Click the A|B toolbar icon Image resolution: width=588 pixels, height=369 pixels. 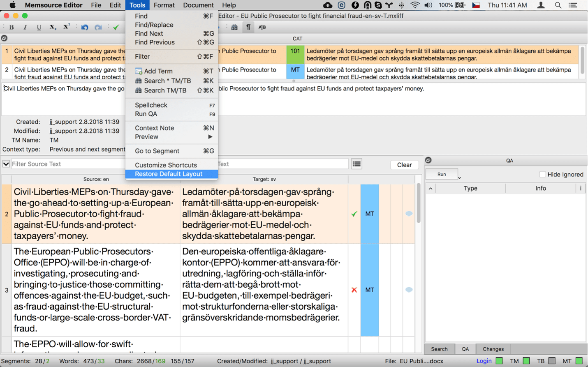(262, 27)
